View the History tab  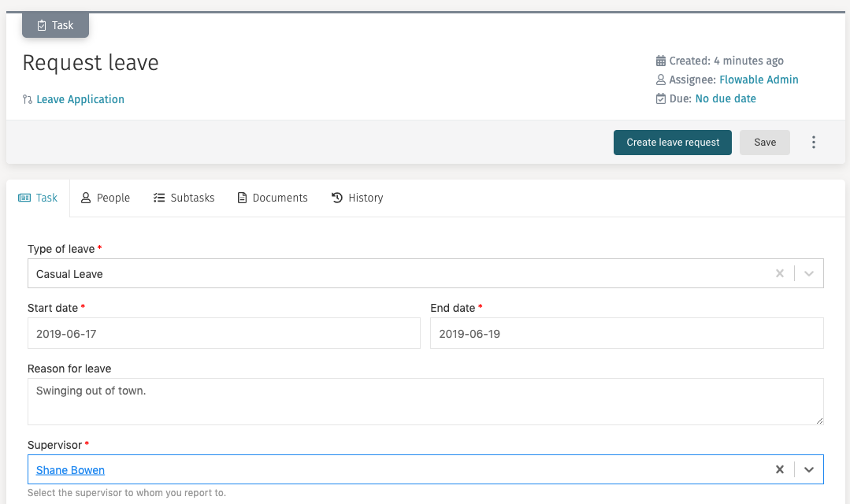point(357,198)
